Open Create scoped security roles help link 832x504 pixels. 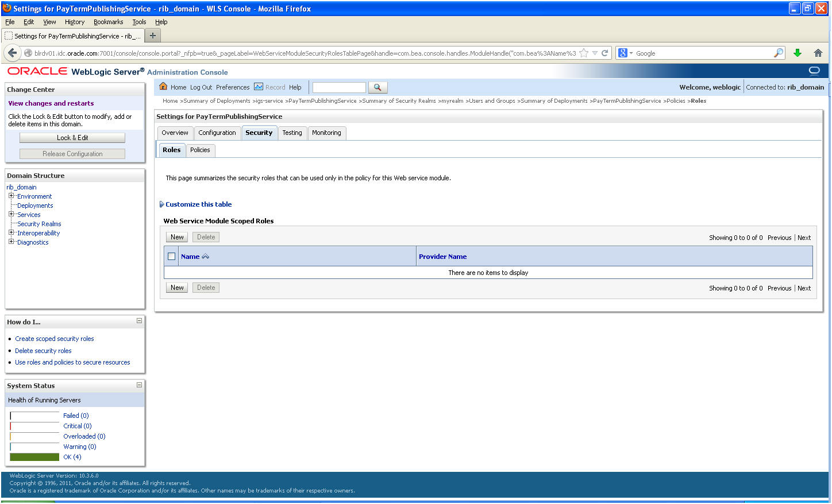click(55, 339)
